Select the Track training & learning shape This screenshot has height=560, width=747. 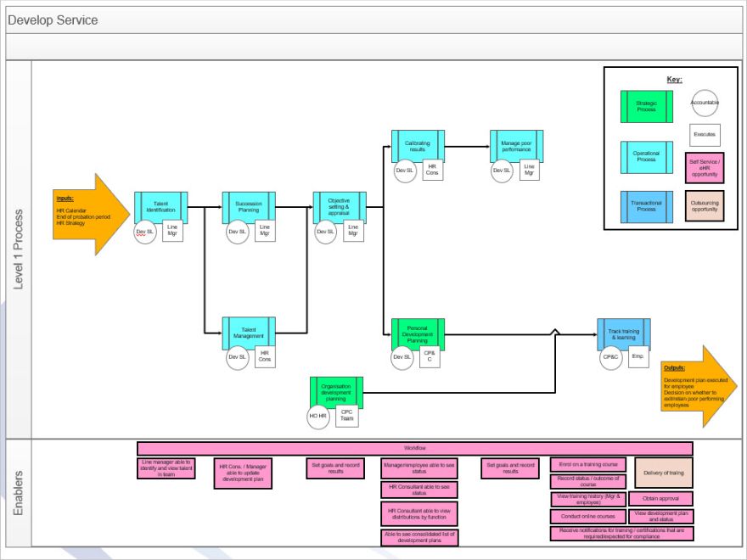623,334
